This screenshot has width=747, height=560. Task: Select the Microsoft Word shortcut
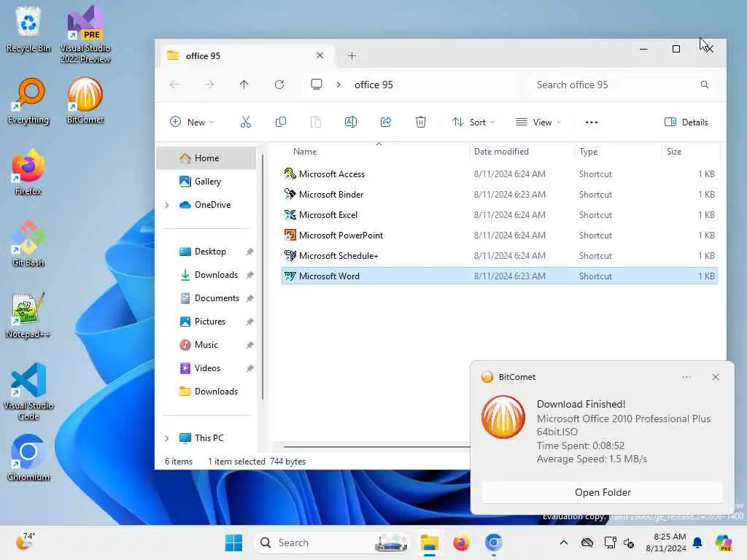[499, 276]
